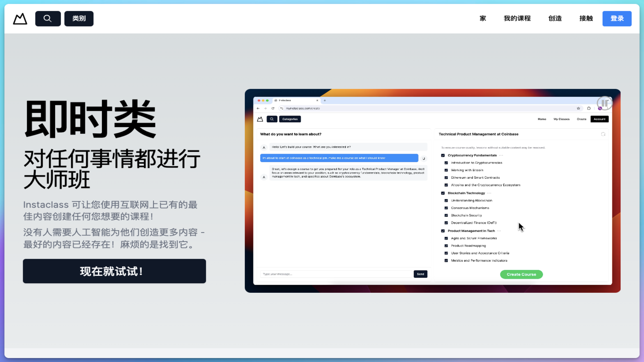Open the search with the magnifier icon

coord(47,18)
